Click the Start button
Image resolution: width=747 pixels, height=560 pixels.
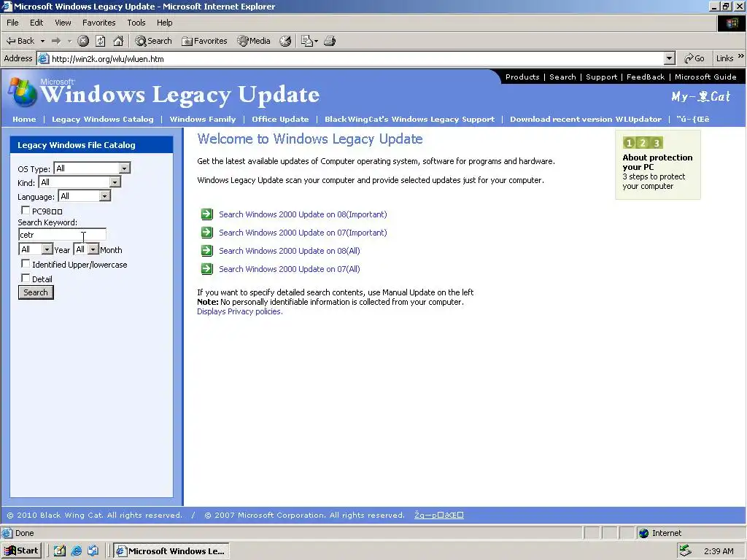coord(21,551)
